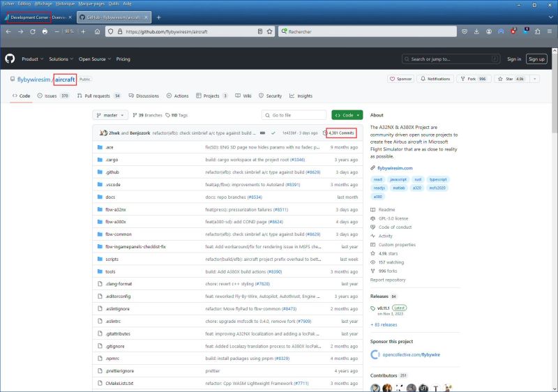Open the master branch selector

coord(110,115)
